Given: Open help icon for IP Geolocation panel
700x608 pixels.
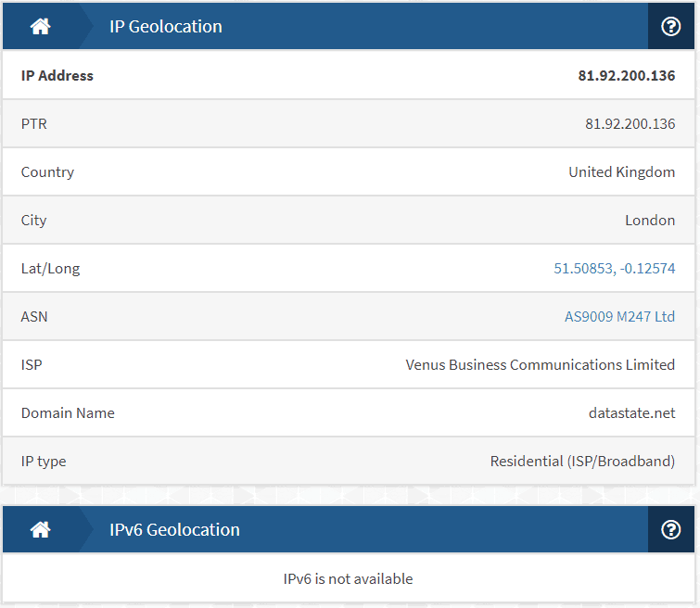Looking at the screenshot, I should 670,26.
